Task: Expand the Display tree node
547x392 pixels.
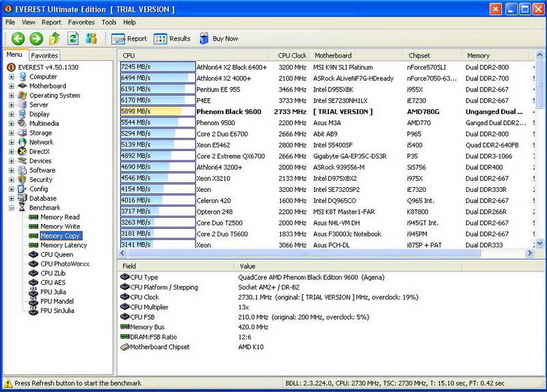Action: [12, 114]
